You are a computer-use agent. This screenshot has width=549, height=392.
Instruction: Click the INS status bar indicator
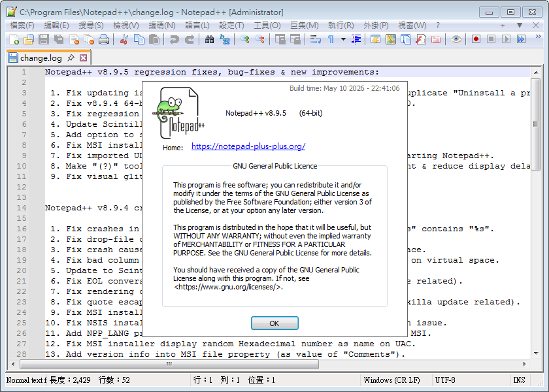519,380
